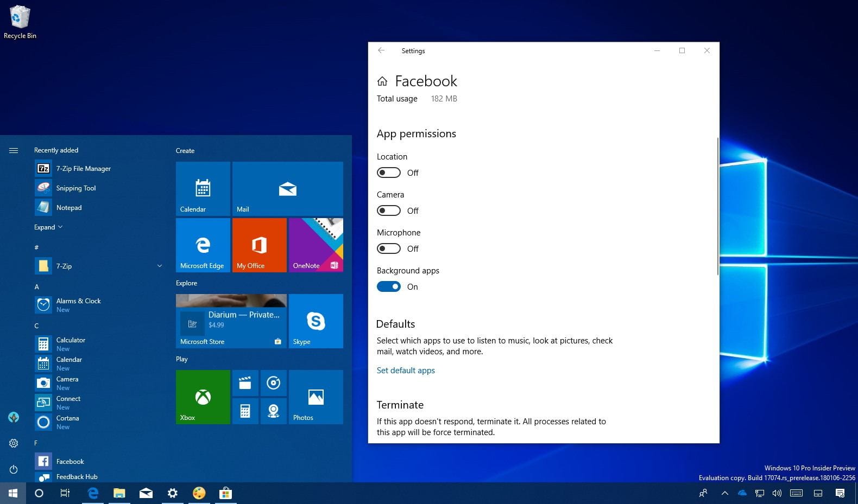This screenshot has height=504, width=858.
Task: Expand the Start menu hamburger
Action: 14,150
